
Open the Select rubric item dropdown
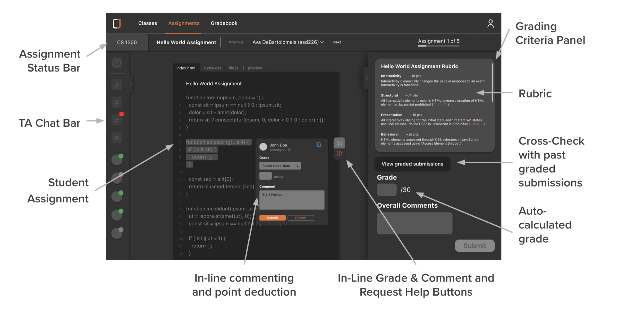click(280, 166)
